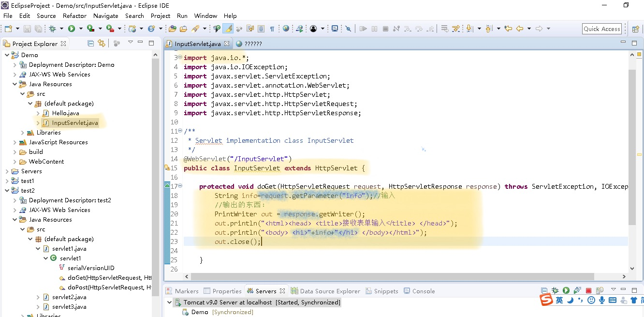Viewport: 644px width, 317px height.
Task: Collapse the Demo project node
Action: coord(7,55)
